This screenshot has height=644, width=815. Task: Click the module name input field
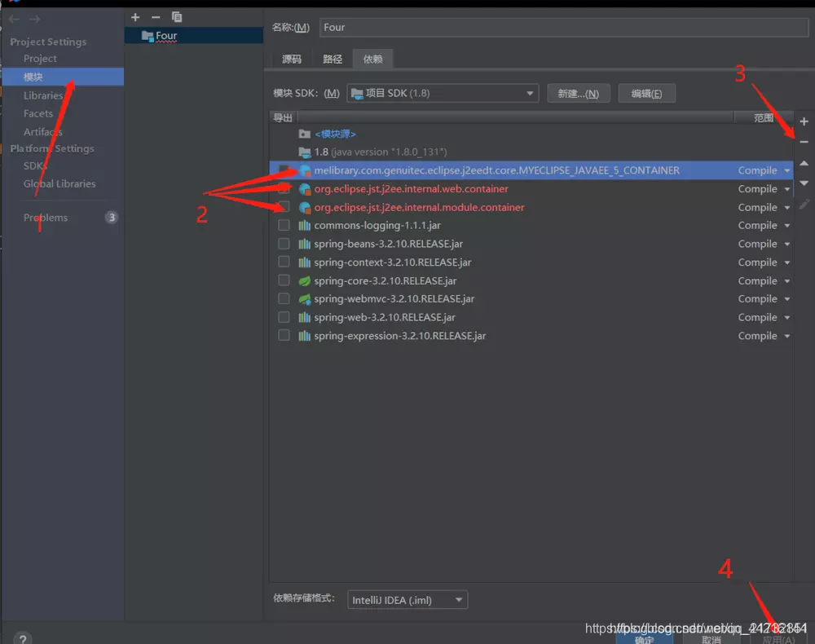[563, 28]
